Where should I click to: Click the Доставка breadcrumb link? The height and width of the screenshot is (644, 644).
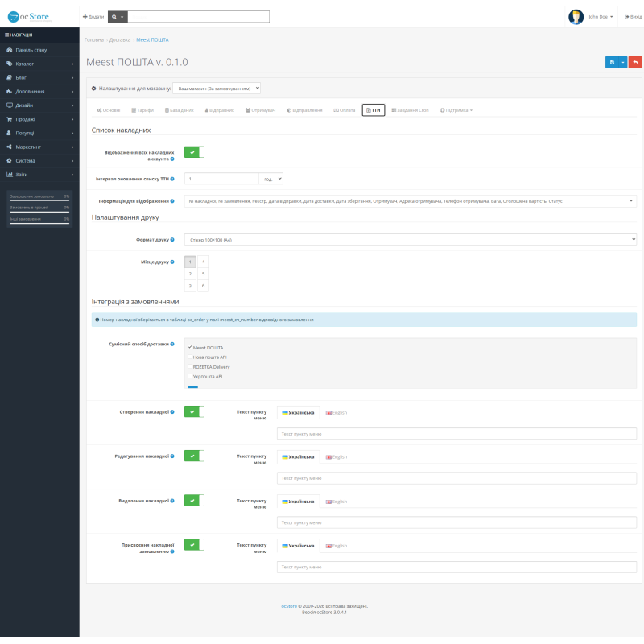[x=120, y=39]
